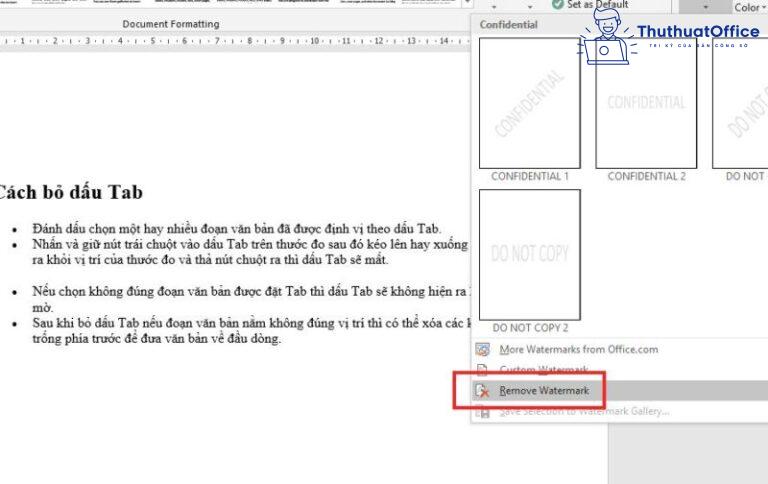Click the Remove Watermark icon
The height and width of the screenshot is (484, 768).
click(x=484, y=390)
